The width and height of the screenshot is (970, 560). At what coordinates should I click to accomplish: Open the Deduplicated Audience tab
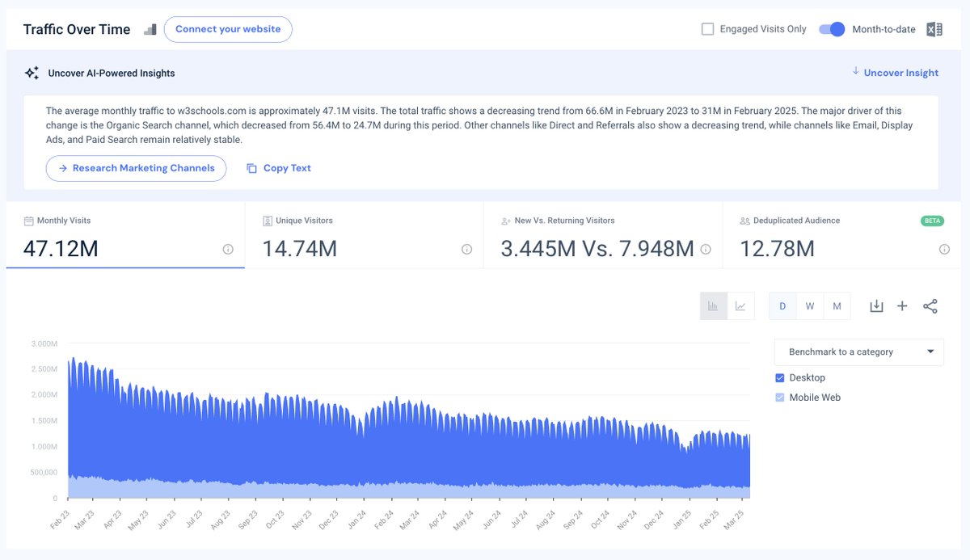point(841,234)
